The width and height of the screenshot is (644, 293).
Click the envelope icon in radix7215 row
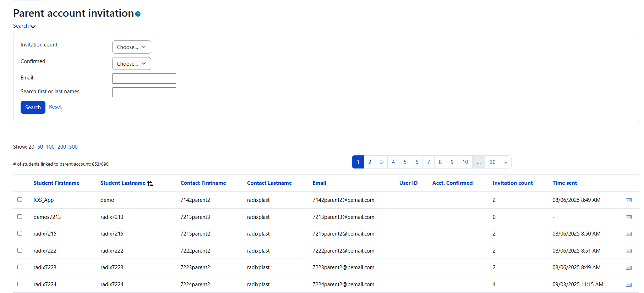(628, 234)
